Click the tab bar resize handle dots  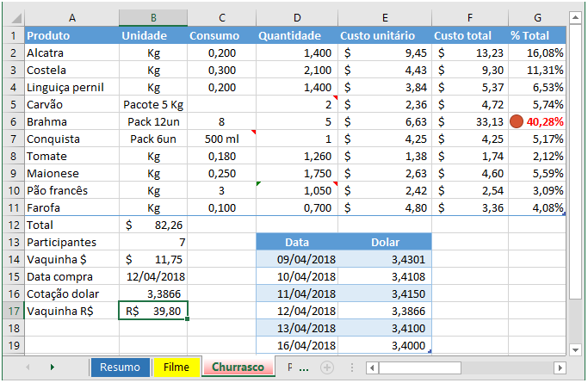(x=351, y=368)
